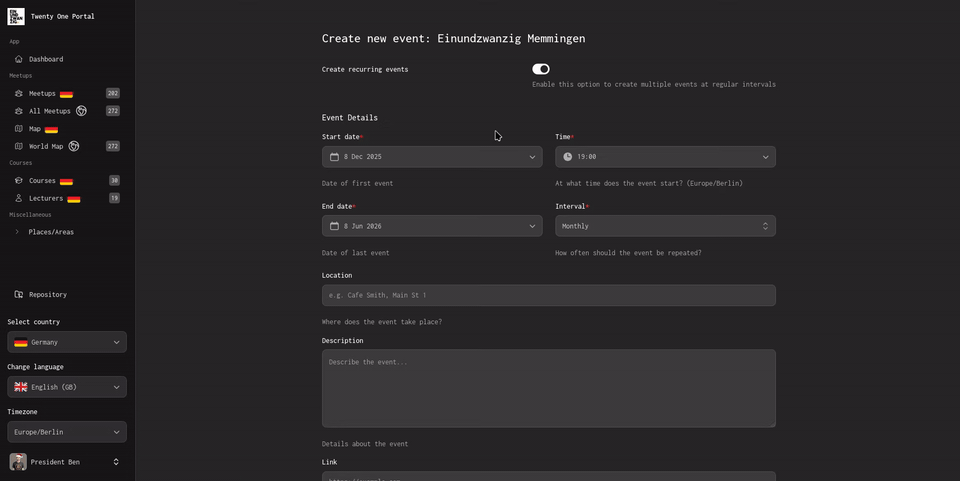Open the Timezone dropdown showing Europe/Berlin
Image resolution: width=960 pixels, height=481 pixels.
(67, 432)
